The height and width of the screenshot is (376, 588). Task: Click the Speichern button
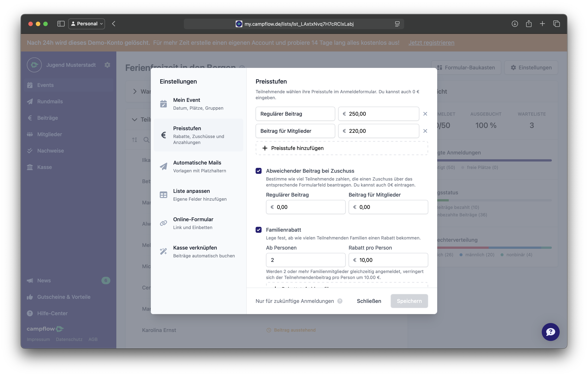click(409, 301)
